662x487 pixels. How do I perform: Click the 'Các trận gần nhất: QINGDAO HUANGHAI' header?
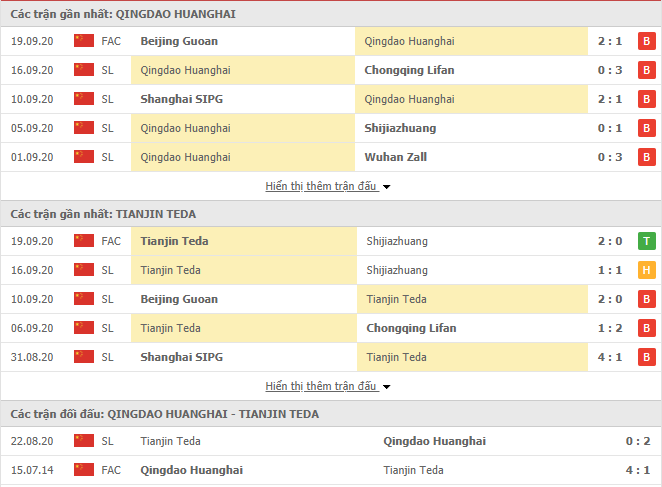[123, 14]
